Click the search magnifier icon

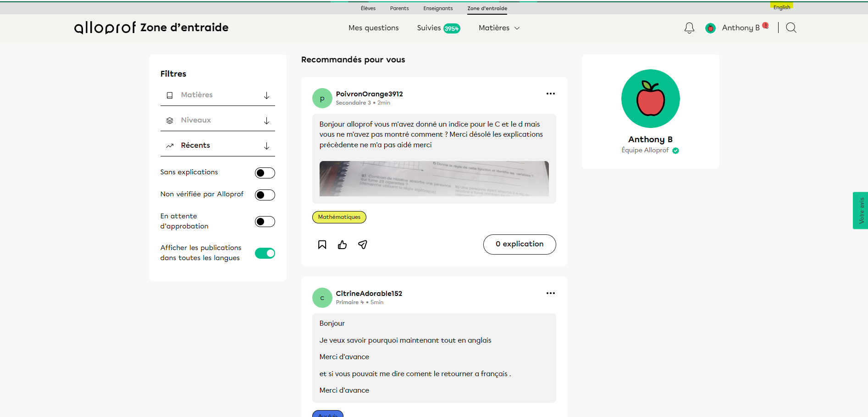pyautogui.click(x=791, y=28)
